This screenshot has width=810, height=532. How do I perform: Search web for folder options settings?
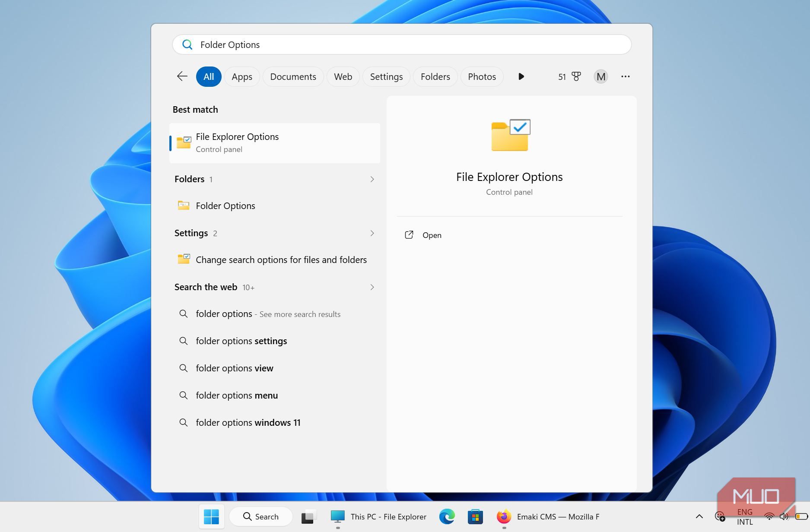click(x=274, y=341)
